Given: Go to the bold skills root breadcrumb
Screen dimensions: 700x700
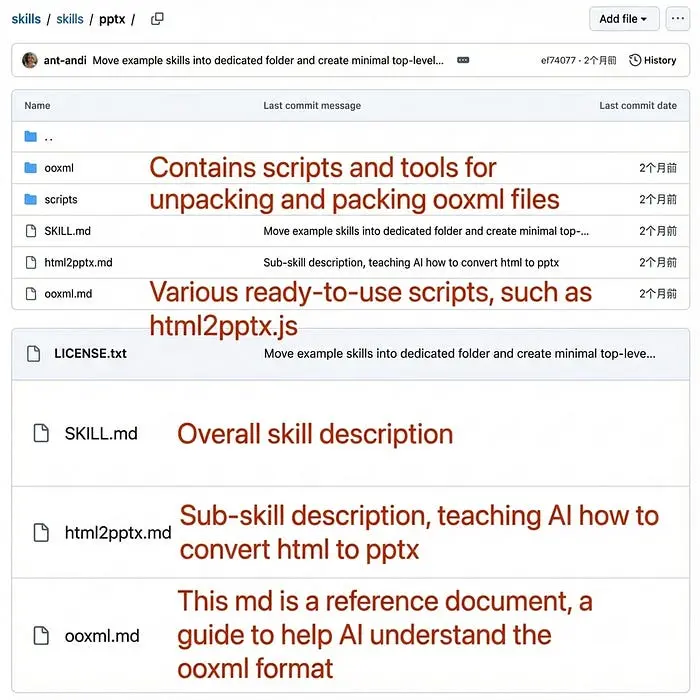Looking at the screenshot, I should click(26, 19).
